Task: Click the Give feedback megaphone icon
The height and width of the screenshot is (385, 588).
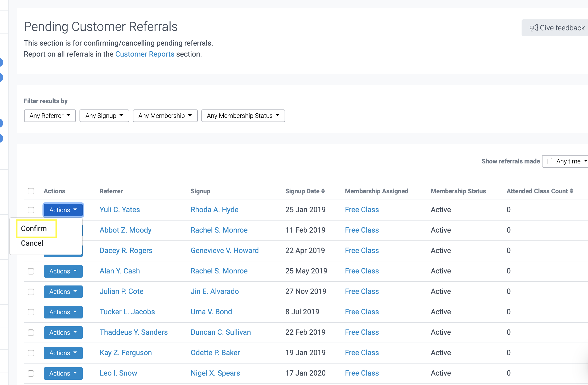Action: 534,28
